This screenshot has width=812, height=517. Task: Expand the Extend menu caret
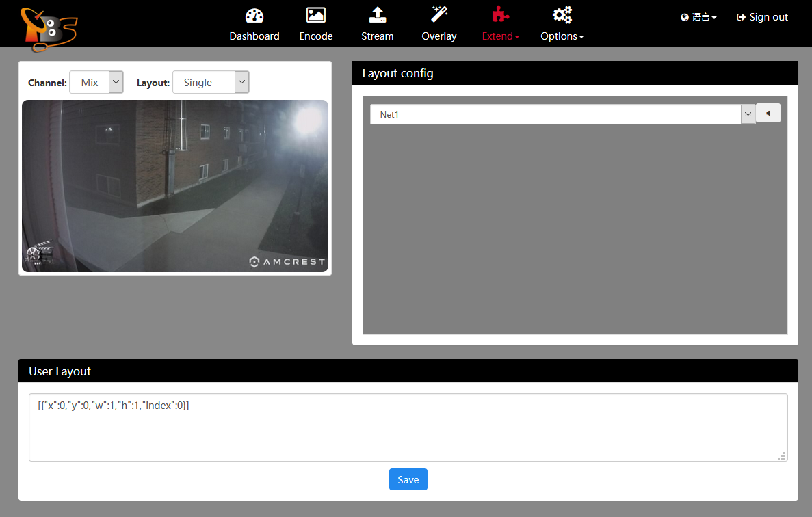517,37
